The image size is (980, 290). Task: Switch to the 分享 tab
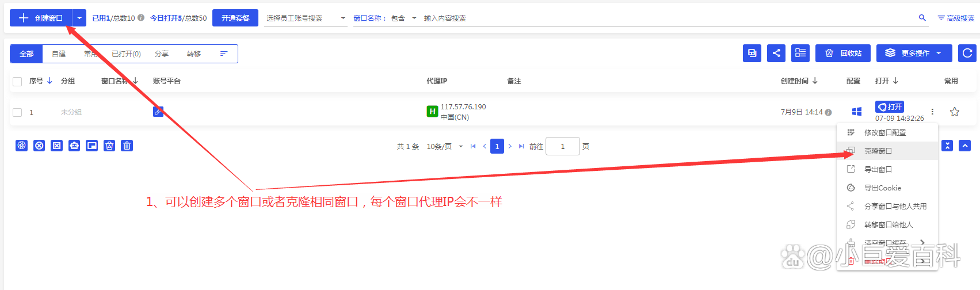(162, 54)
